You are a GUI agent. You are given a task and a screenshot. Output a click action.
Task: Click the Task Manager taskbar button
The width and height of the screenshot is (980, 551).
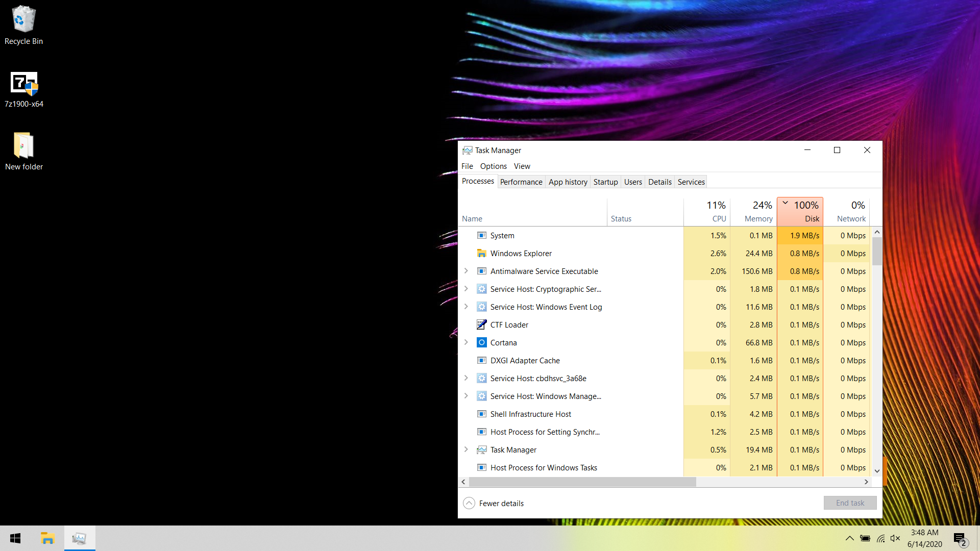click(80, 538)
